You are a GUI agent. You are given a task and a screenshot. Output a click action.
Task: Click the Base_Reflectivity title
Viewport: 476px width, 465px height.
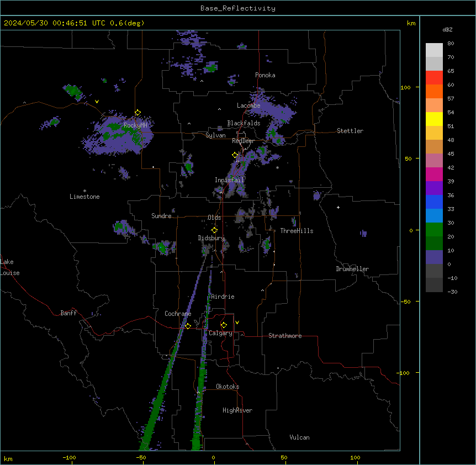[x=238, y=8]
